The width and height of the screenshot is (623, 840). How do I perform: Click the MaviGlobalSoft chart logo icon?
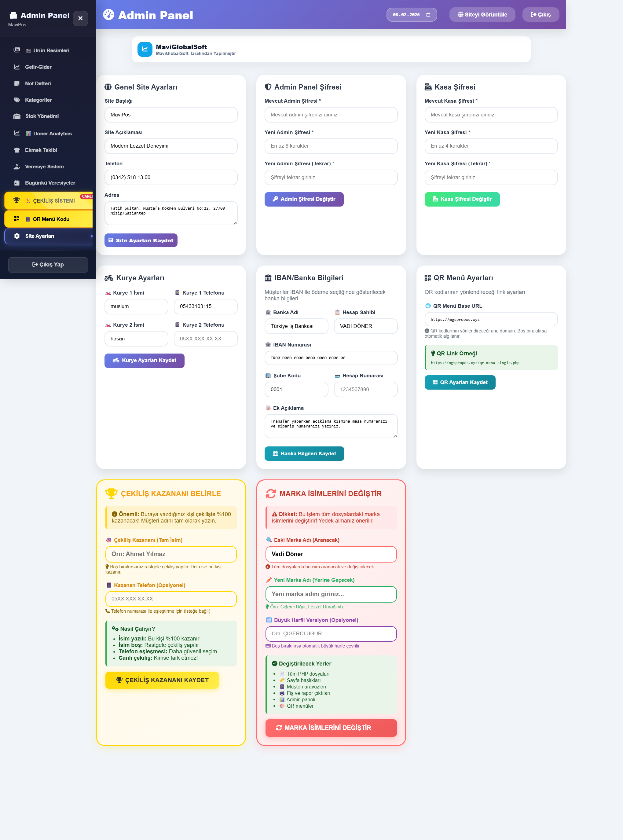[145, 50]
